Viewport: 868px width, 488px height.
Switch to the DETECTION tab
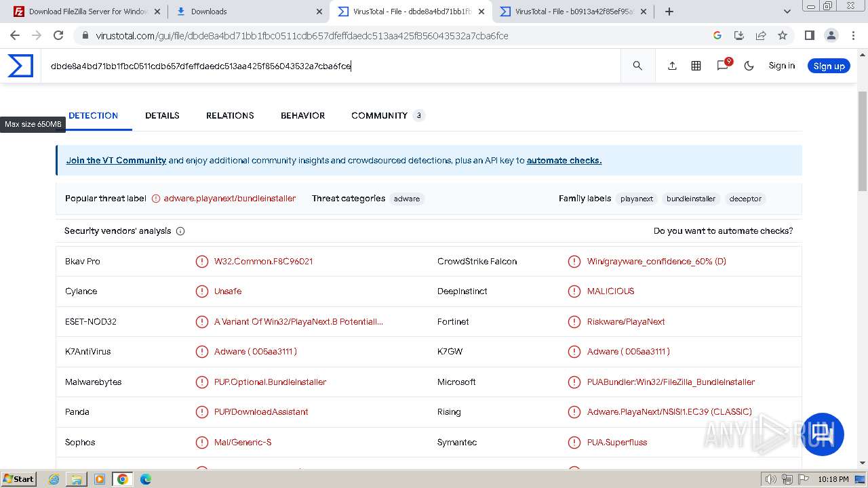click(x=94, y=115)
